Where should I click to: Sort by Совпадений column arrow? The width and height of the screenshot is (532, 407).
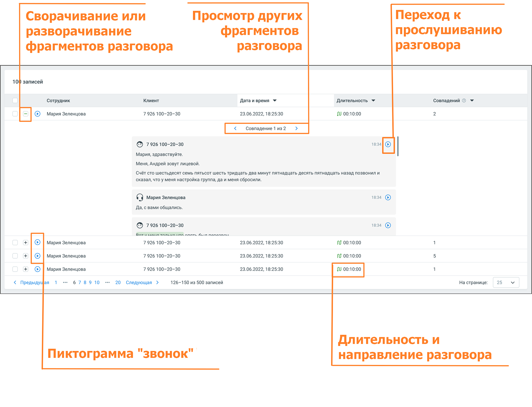pos(472,100)
